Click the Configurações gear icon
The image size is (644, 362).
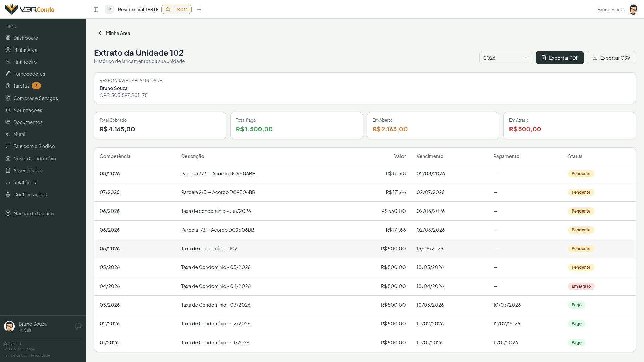8,194
